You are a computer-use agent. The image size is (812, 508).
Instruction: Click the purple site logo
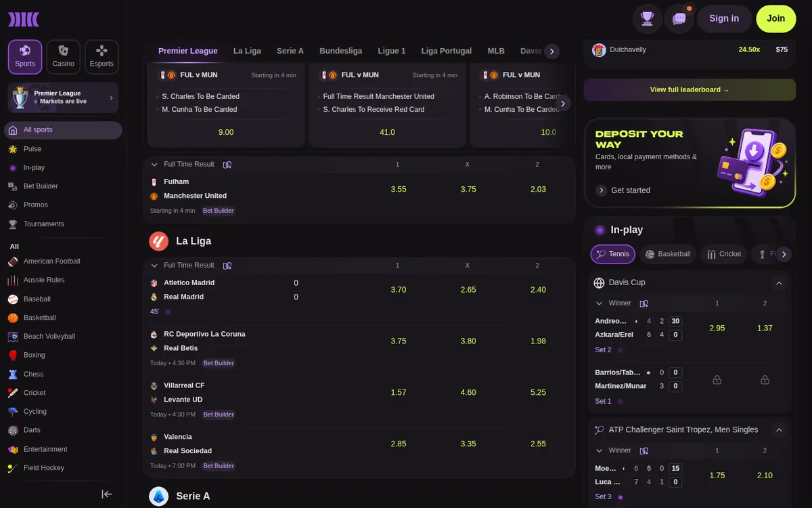click(x=24, y=19)
